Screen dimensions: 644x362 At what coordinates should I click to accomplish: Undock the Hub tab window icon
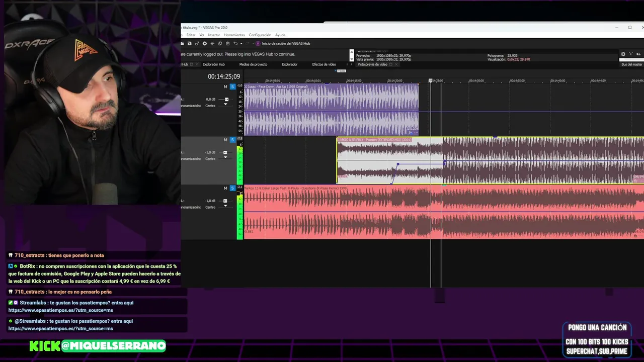[x=191, y=64]
